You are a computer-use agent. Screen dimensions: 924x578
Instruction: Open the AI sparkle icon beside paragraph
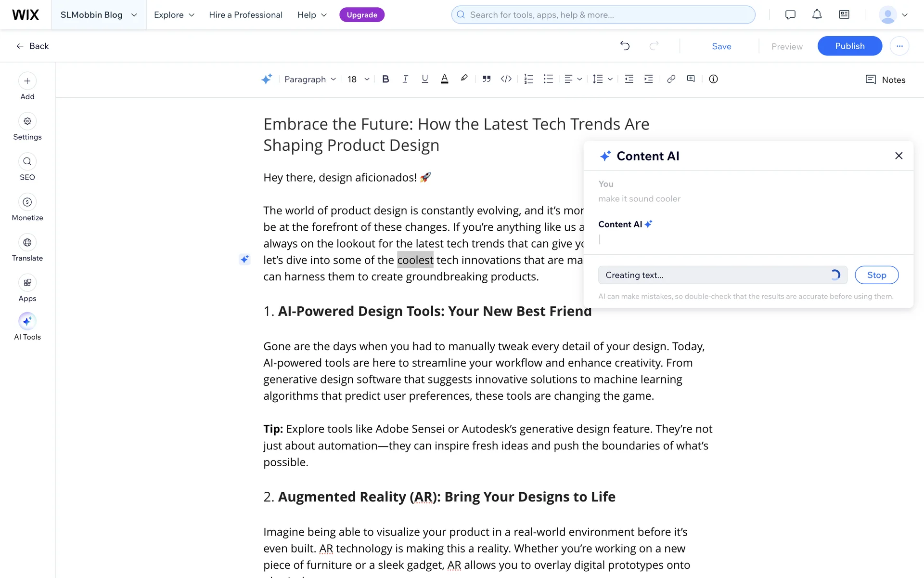pyautogui.click(x=244, y=260)
